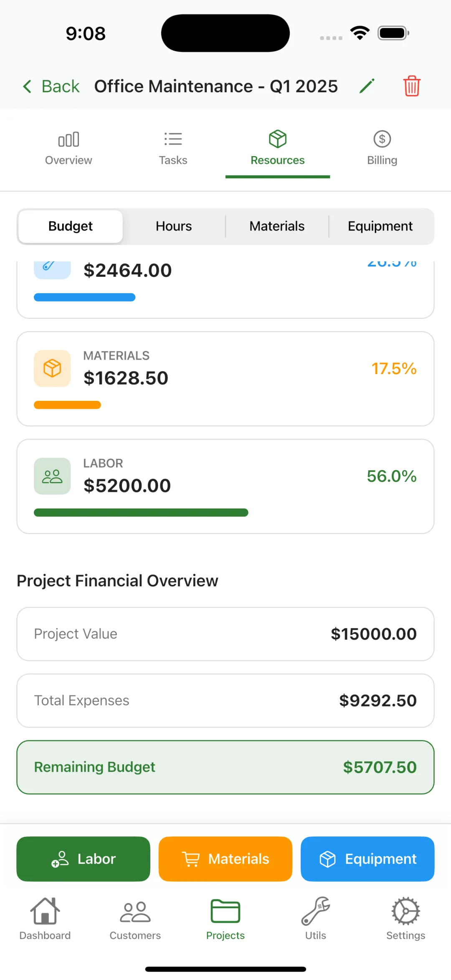Screen dimensions: 451x980
Task: Select the Hours segment
Action: (x=174, y=226)
